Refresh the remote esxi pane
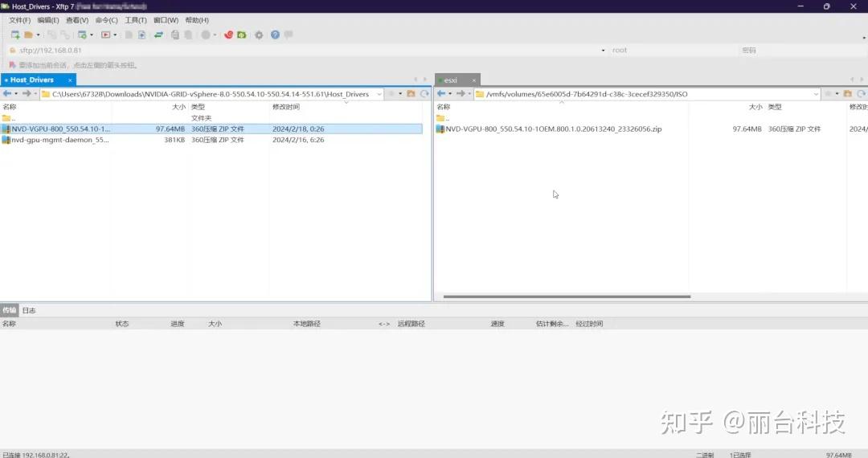The width and height of the screenshot is (868, 458). pyautogui.click(x=862, y=93)
